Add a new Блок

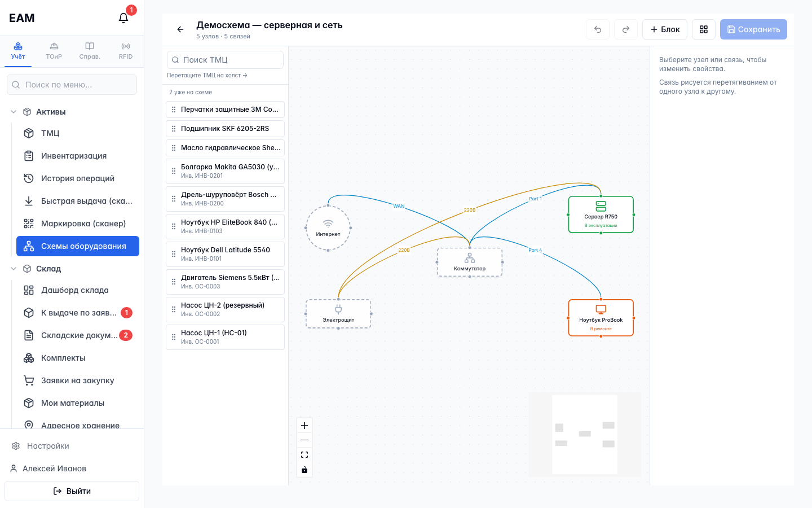[x=665, y=29]
